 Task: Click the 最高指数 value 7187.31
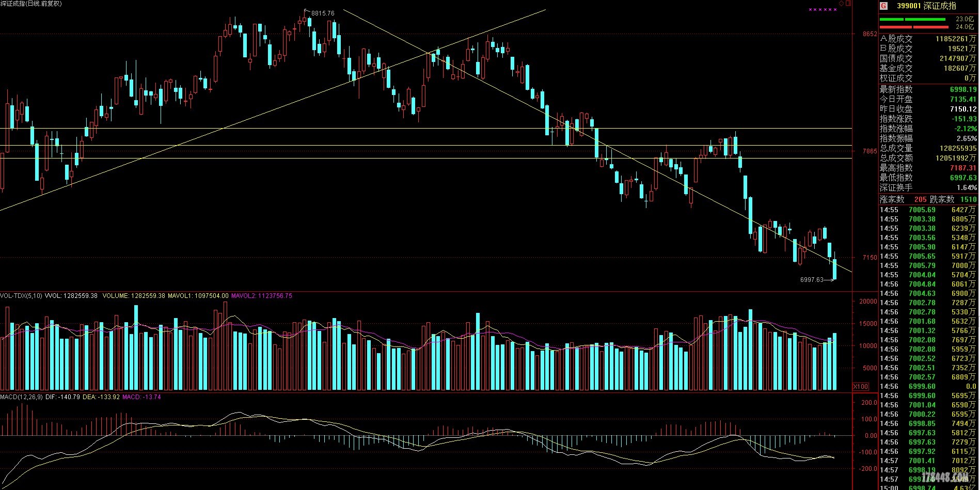click(963, 168)
